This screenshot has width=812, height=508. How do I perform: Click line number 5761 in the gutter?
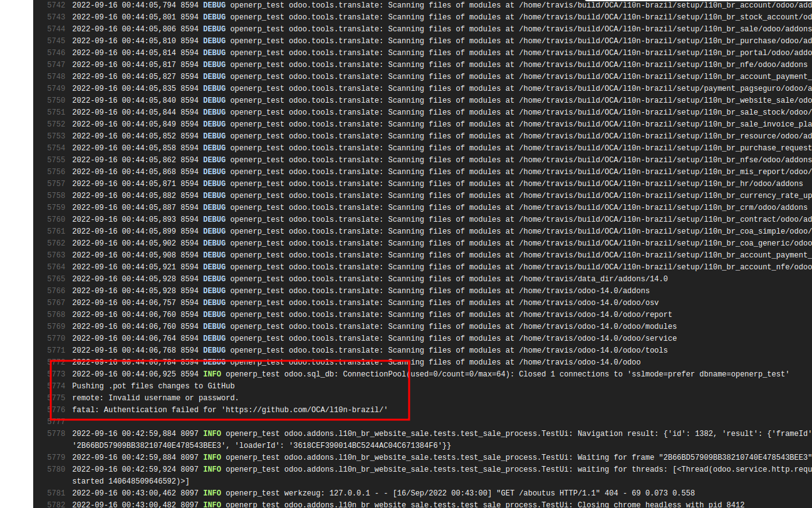[56, 231]
